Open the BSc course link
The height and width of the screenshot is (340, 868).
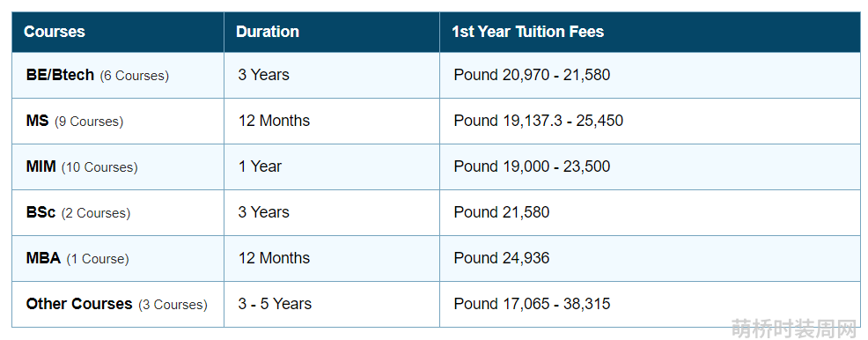tap(41, 212)
